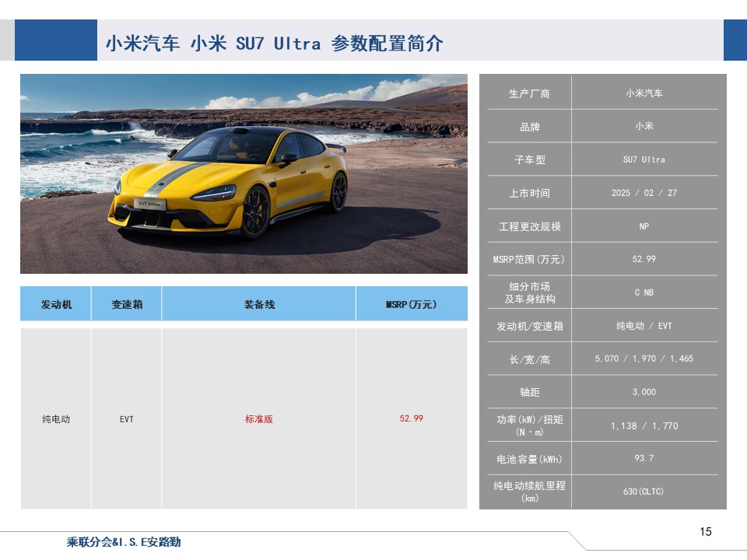Click the "发动机" blue column header

pos(56,304)
